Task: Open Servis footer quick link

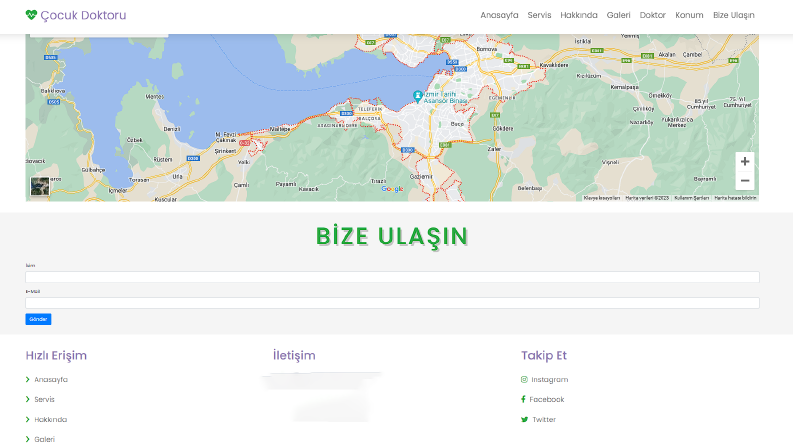Action: pyautogui.click(x=45, y=399)
